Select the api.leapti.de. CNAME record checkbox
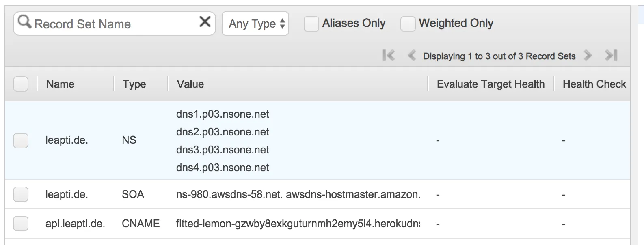The width and height of the screenshot is (644, 245). coord(21,224)
